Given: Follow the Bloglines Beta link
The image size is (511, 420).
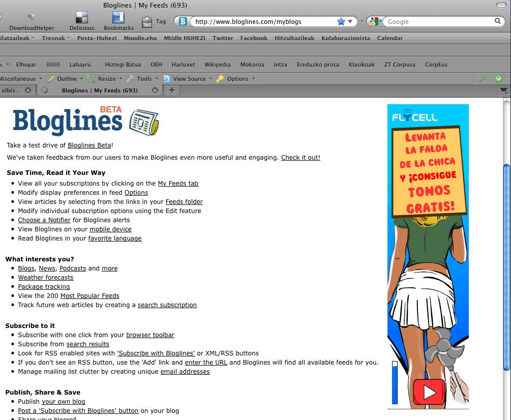Looking at the screenshot, I should point(89,145).
